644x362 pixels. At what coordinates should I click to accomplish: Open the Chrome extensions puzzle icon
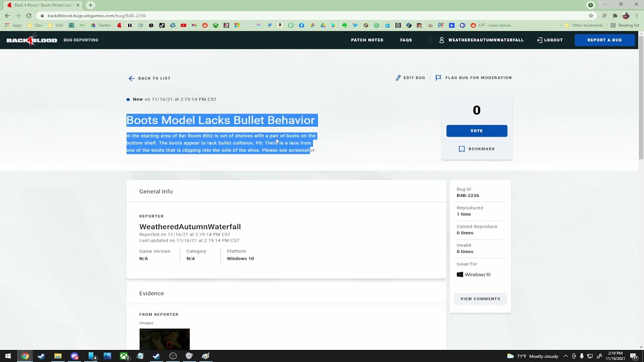615,16
